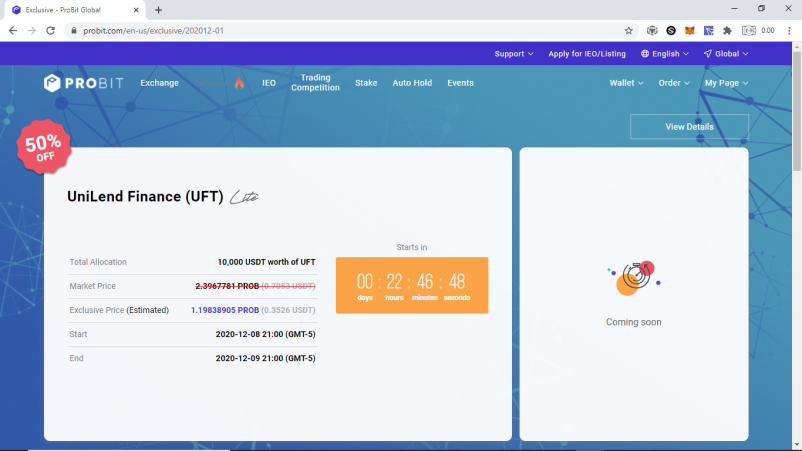Close the Exclusive - ProBit Global tab
The image size is (802, 451).
pyautogui.click(x=136, y=10)
